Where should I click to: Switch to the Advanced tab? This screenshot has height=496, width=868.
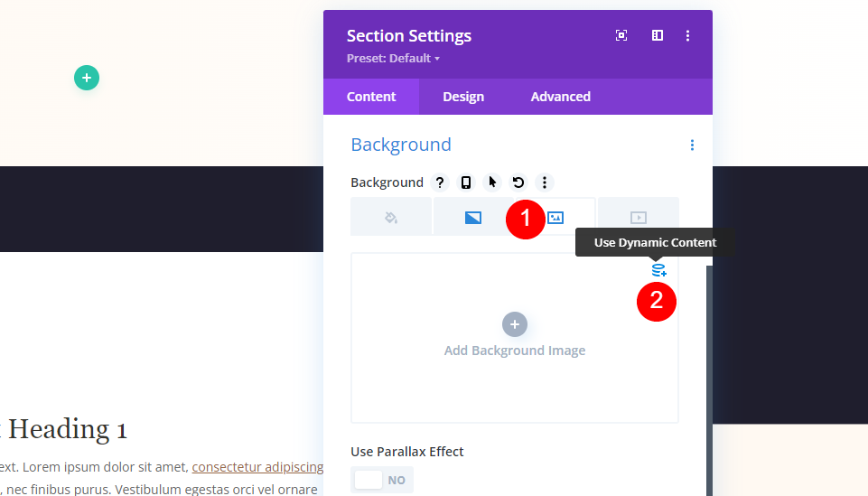[561, 97]
